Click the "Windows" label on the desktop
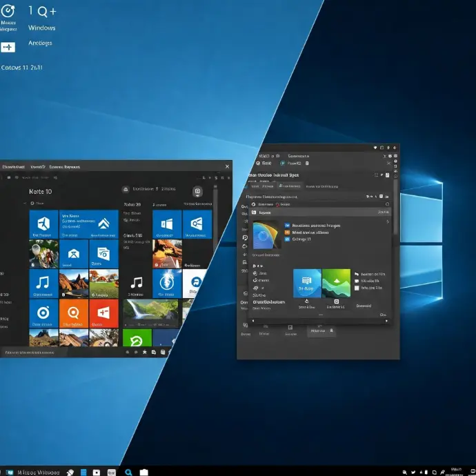 point(42,28)
